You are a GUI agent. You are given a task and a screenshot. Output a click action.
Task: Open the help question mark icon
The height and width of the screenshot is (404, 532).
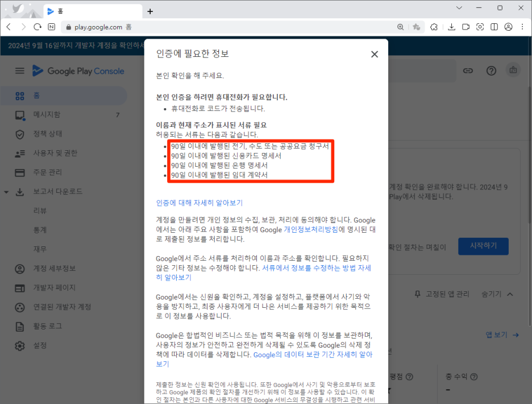point(491,71)
